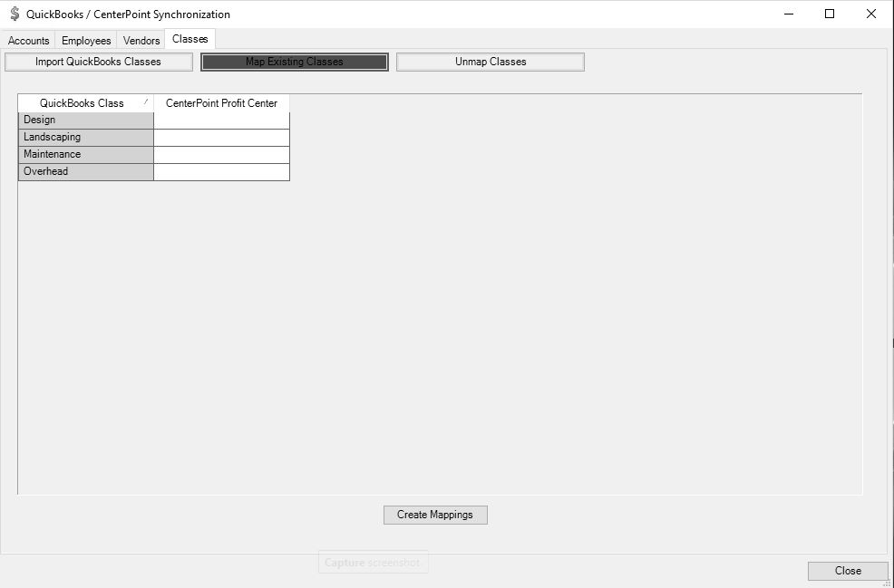Click the dollar sign app icon
Viewport: 894px width, 588px height.
15,14
